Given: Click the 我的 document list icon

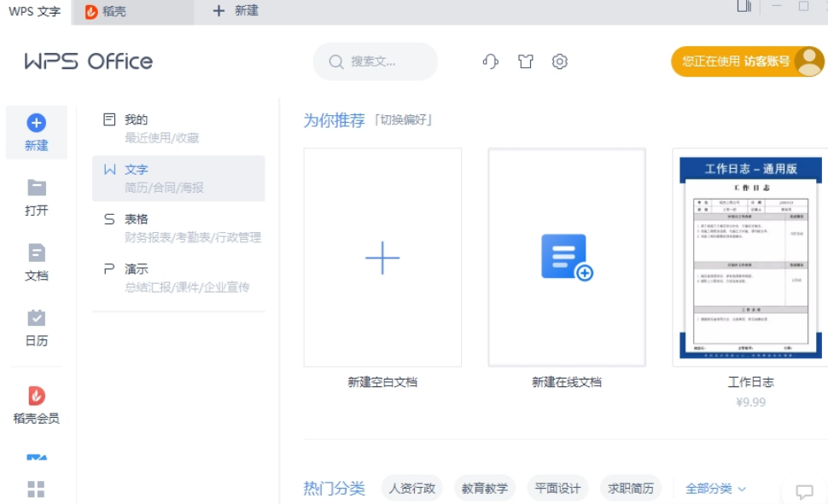Looking at the screenshot, I should click(109, 119).
